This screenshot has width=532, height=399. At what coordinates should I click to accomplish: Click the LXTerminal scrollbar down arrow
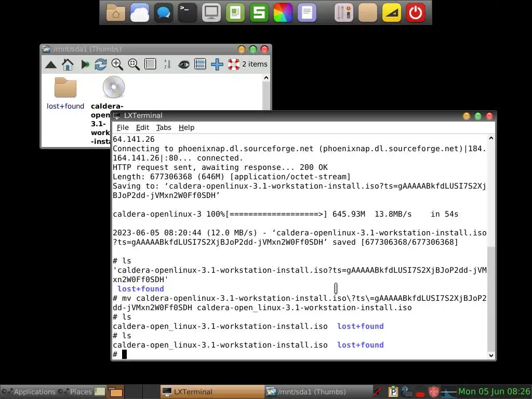click(491, 355)
